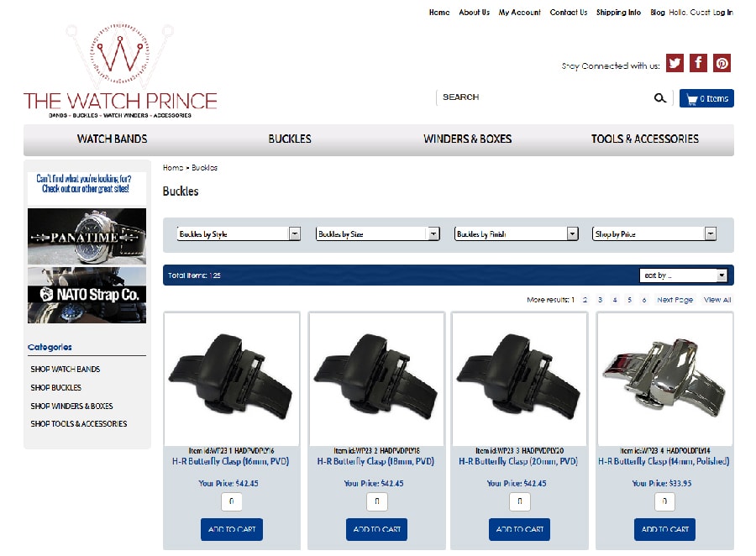
Task: Select SHOP TOOLS & ACCESSORIES category
Action: point(79,424)
